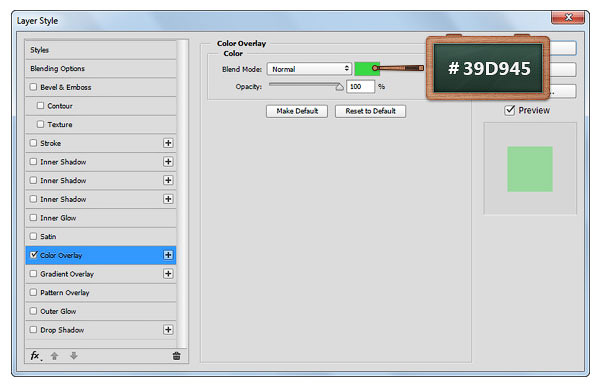Add another Stroke effect with plus icon
600x387 pixels.
pos(168,143)
